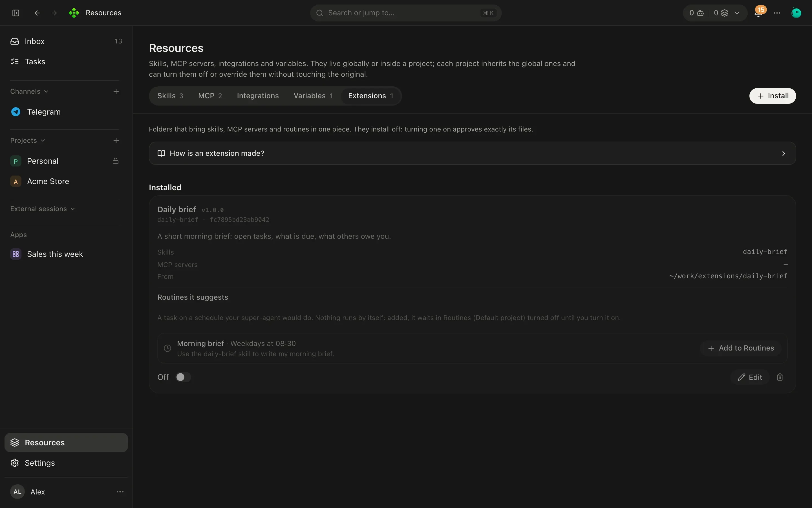Switch to the Skills tab
812x508 pixels.
click(170, 96)
